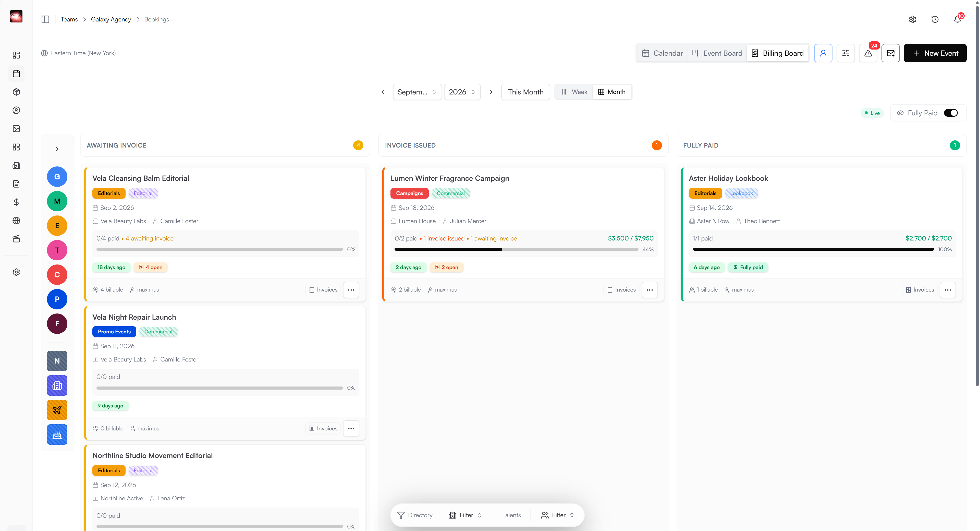Click Aster Lookbook 100% payment progress bar
Viewport: 980px width, 531px height.
pos(813,249)
